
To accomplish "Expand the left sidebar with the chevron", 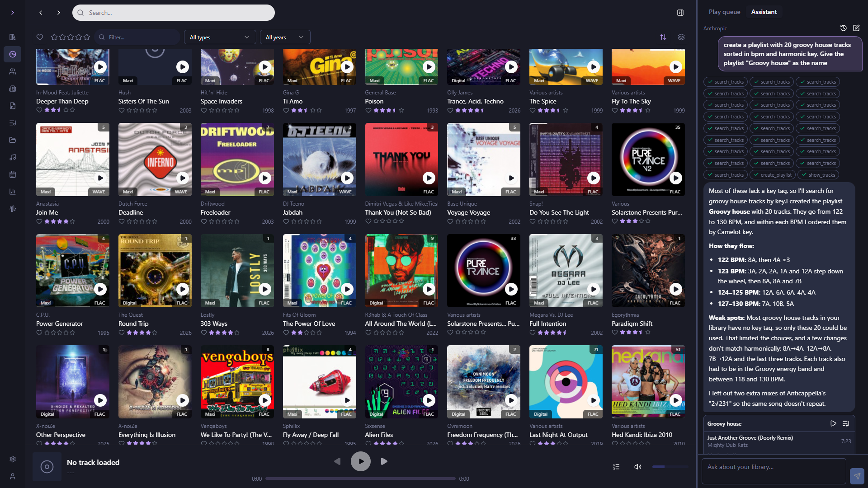I will (13, 13).
